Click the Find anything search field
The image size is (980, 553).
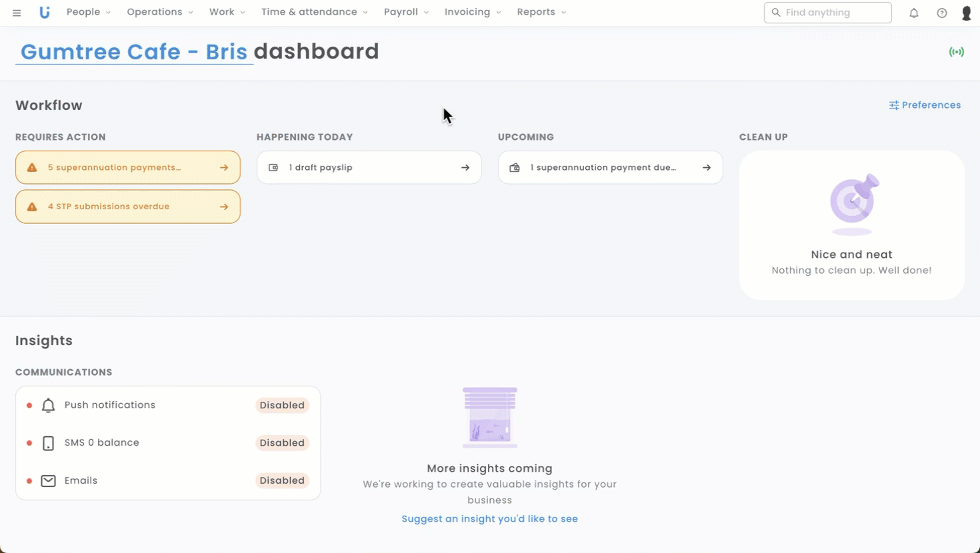pyautogui.click(x=833, y=13)
